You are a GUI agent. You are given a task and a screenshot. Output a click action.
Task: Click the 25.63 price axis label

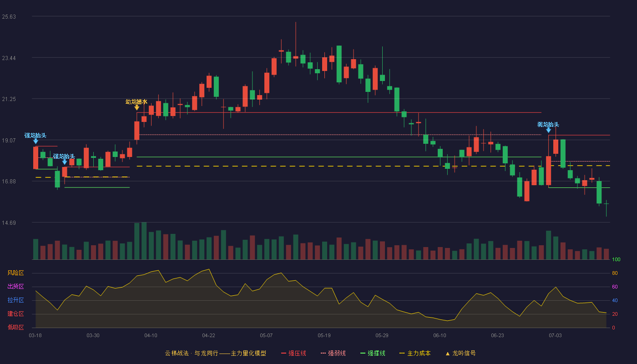[9, 17]
